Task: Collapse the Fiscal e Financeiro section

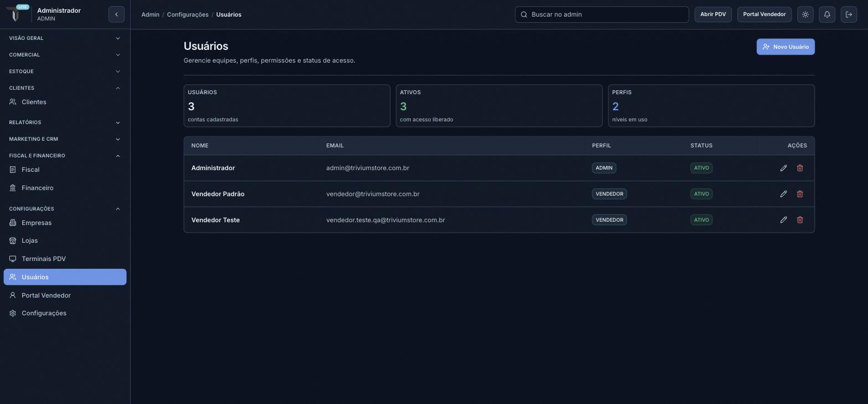Action: [65, 156]
